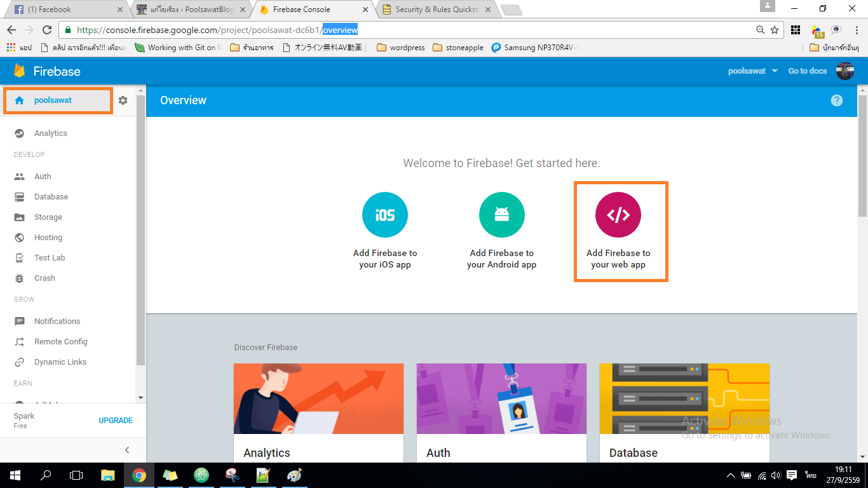Open the wordpress bookmark folder
The height and width of the screenshot is (488, 868).
(x=401, y=48)
